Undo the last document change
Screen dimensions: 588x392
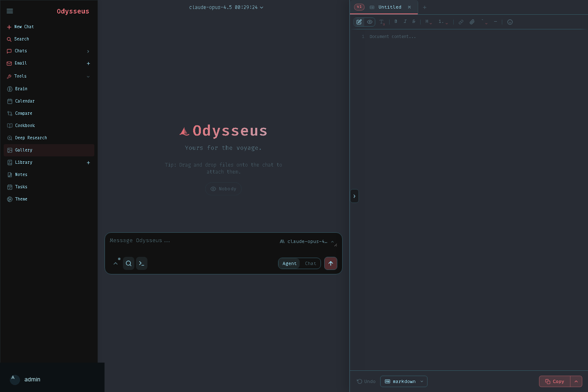point(366,381)
